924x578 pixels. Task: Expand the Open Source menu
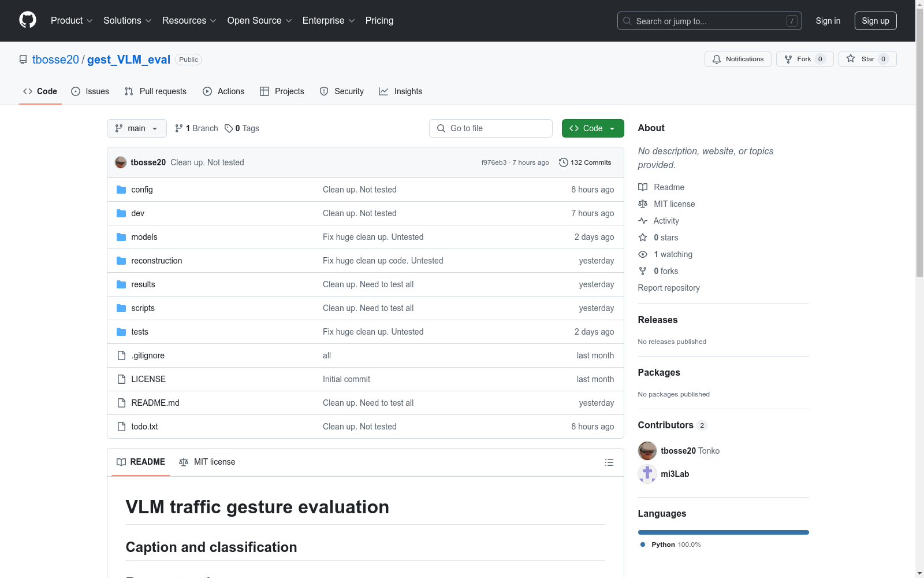click(x=260, y=20)
